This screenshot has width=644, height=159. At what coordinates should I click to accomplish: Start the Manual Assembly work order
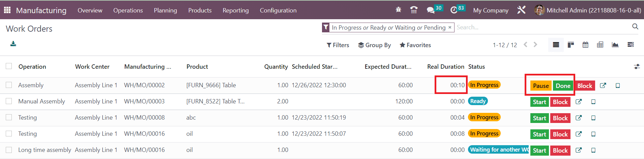(539, 102)
